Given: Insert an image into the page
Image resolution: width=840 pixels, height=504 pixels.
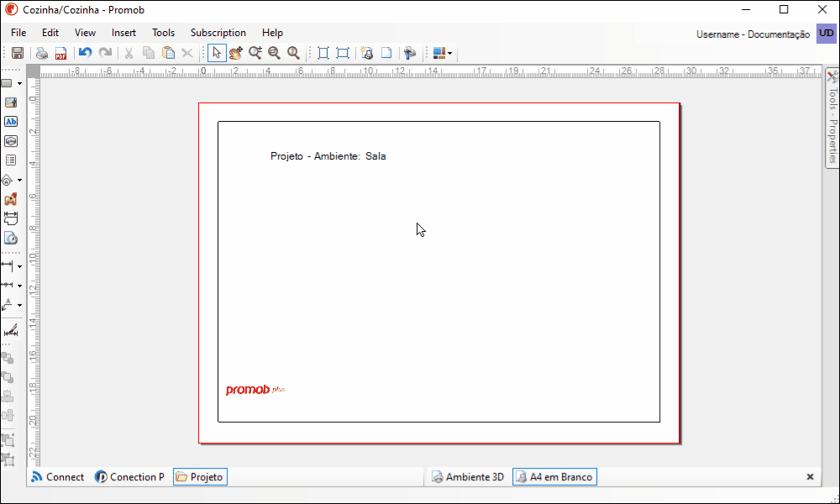Looking at the screenshot, I should [11, 102].
